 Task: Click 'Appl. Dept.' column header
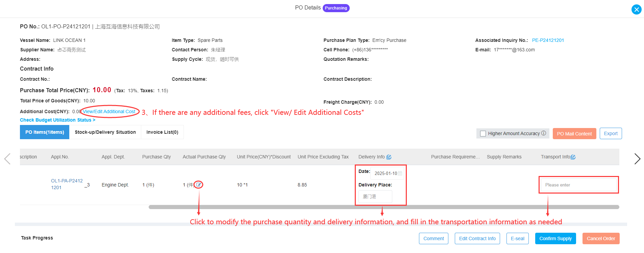(x=113, y=157)
